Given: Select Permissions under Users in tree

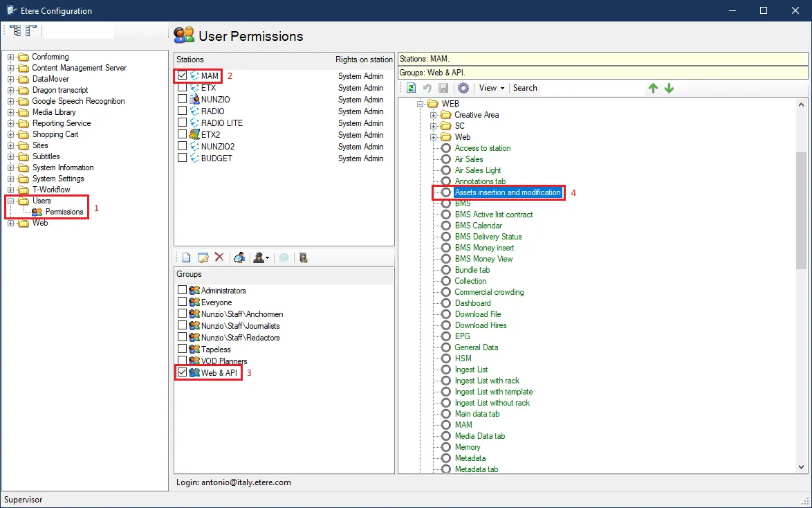Looking at the screenshot, I should coord(64,212).
